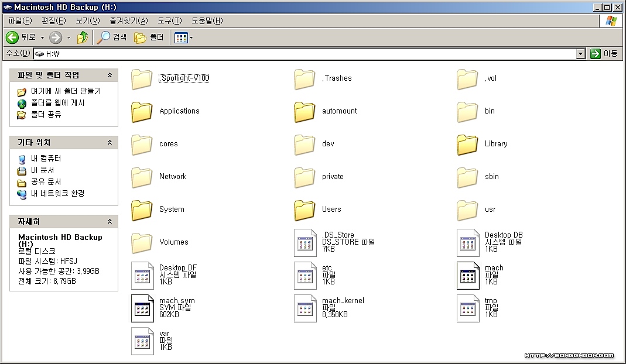Image resolution: width=626 pixels, height=364 pixels.
Task: Select the etc file icon
Action: click(x=306, y=276)
